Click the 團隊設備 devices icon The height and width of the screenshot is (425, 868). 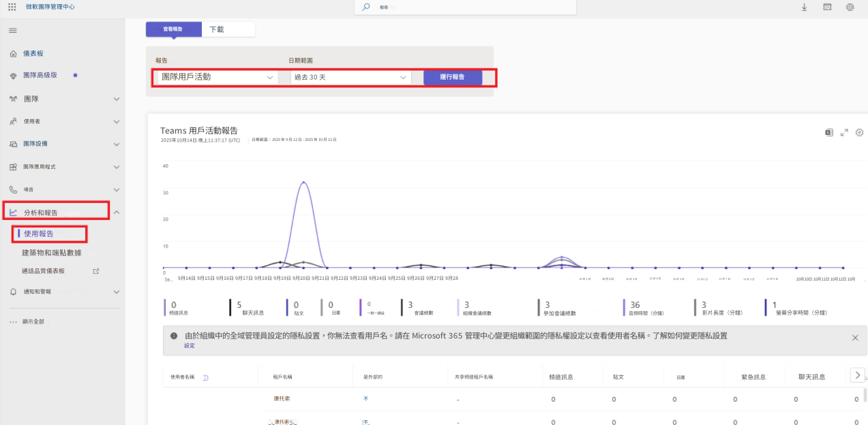tap(13, 144)
